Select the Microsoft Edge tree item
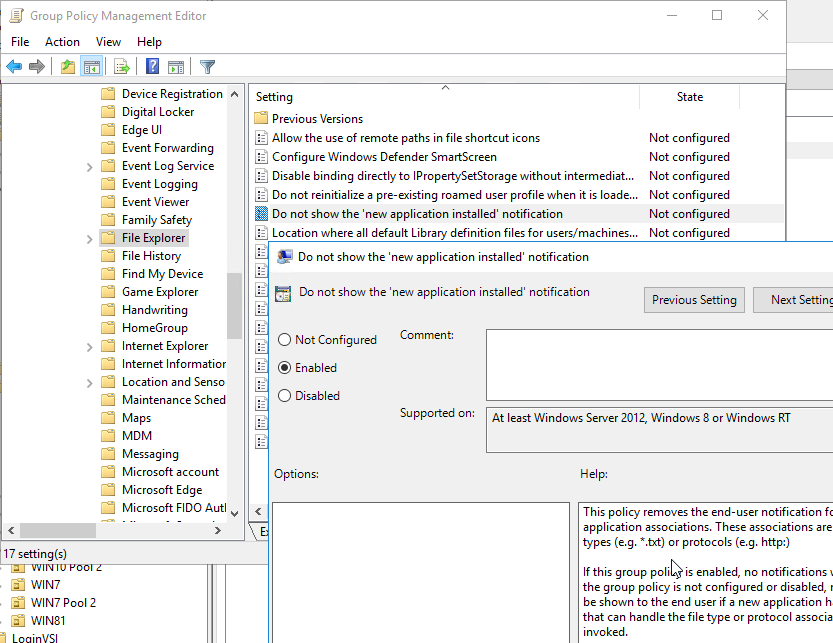The height and width of the screenshot is (643, 833). pos(162,490)
